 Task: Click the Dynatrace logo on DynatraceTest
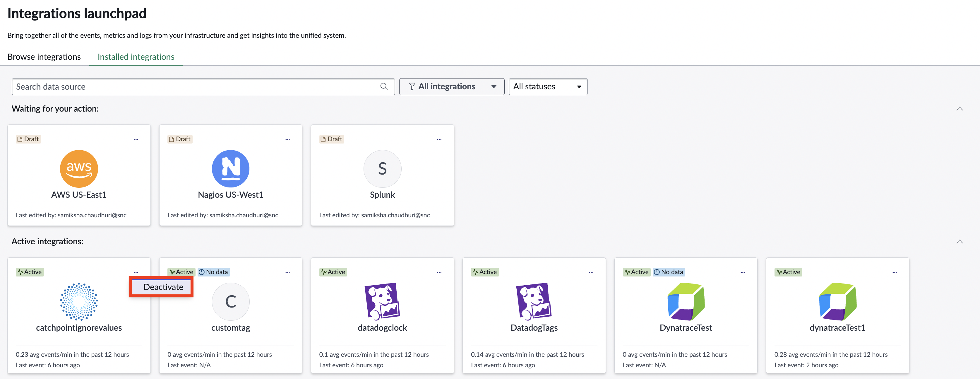tap(686, 301)
